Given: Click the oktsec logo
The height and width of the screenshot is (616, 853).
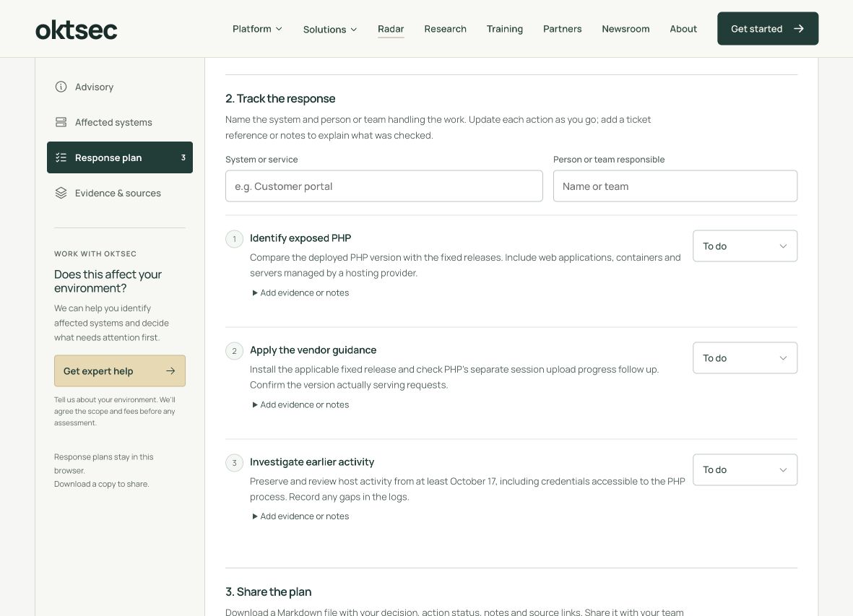Looking at the screenshot, I should tap(76, 30).
